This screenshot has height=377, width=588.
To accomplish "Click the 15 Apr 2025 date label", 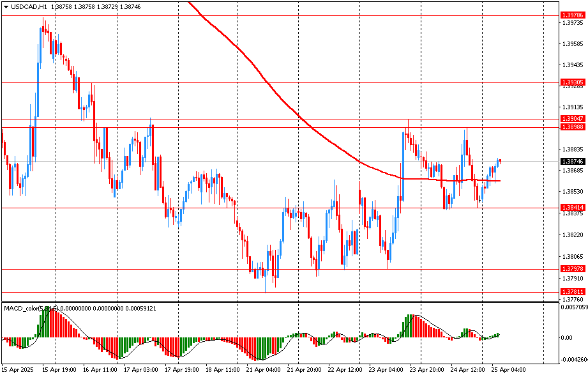I will (17, 370).
